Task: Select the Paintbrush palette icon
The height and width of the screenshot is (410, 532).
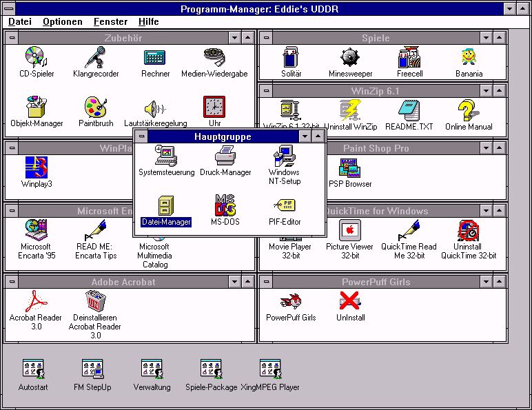Action: [95, 107]
